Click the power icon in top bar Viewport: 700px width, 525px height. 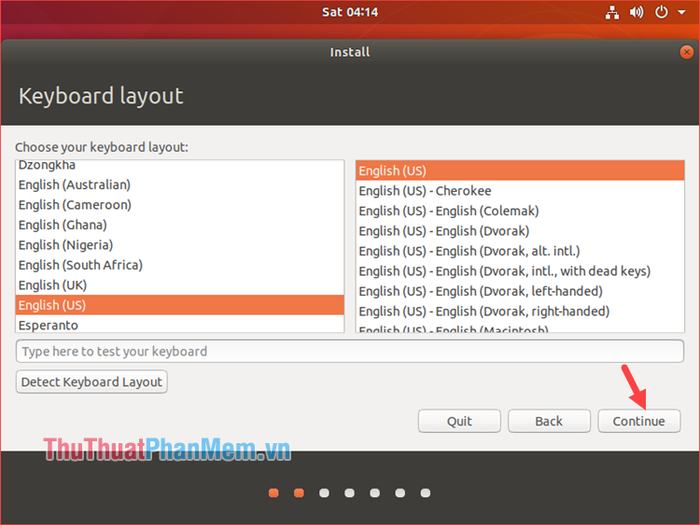click(661, 12)
